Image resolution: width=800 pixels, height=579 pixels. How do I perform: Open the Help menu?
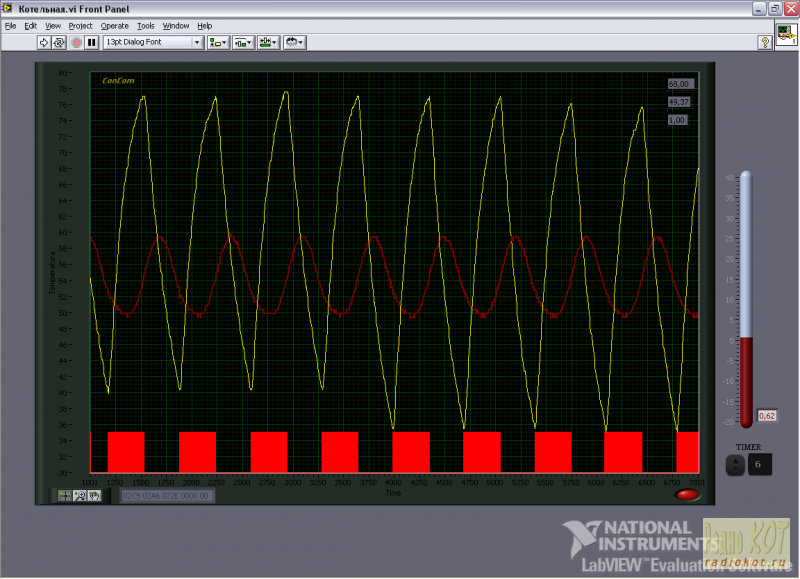pos(205,26)
